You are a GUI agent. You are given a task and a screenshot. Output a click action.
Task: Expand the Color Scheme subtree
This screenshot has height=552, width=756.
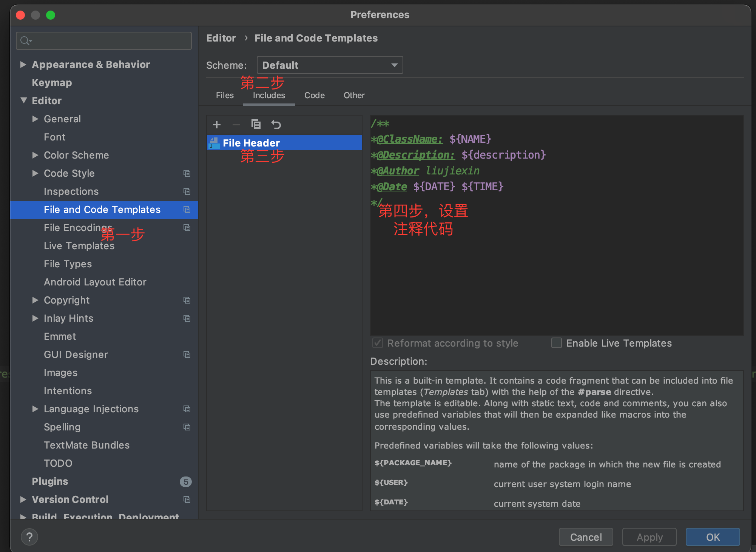35,155
